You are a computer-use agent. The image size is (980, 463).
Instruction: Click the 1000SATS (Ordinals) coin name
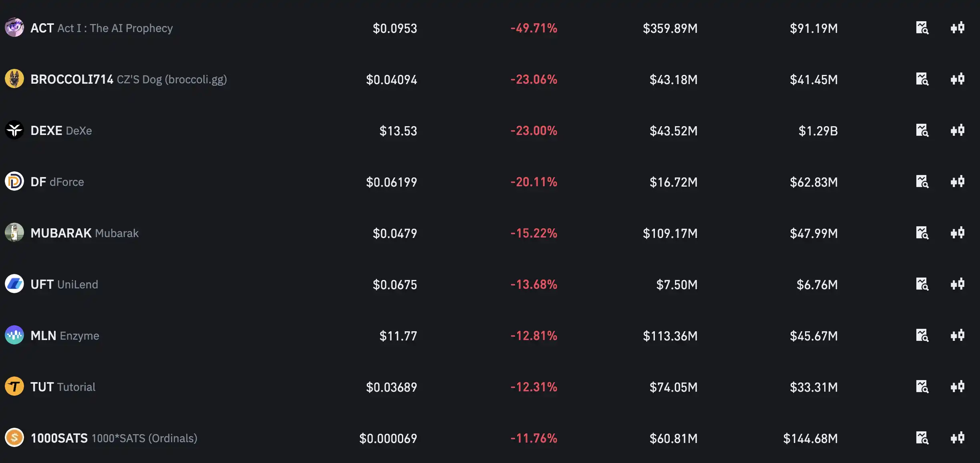[x=114, y=438]
